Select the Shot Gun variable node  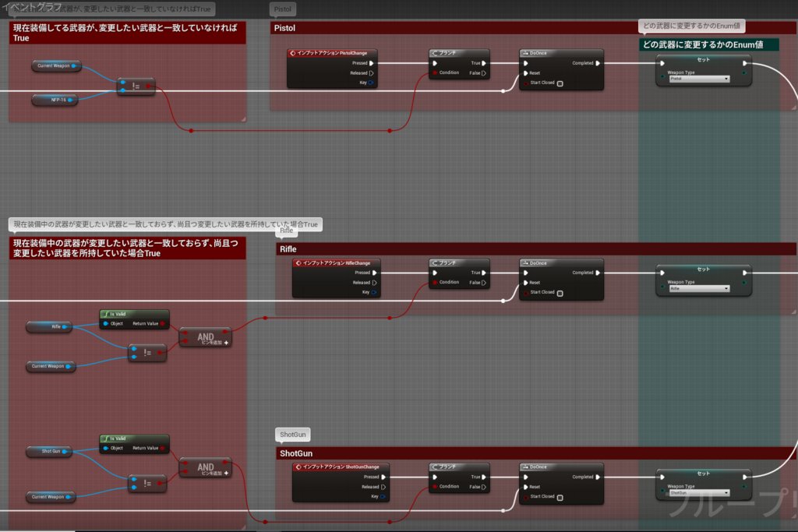click(49, 451)
